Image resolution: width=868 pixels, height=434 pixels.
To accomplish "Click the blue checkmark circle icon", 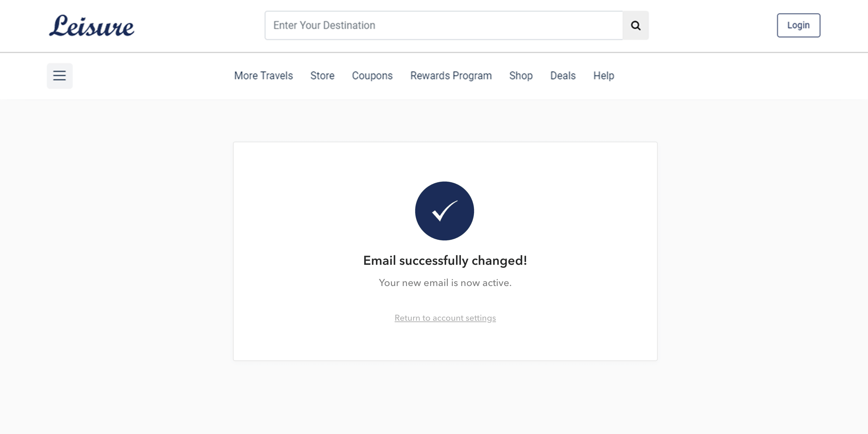I will (x=445, y=211).
